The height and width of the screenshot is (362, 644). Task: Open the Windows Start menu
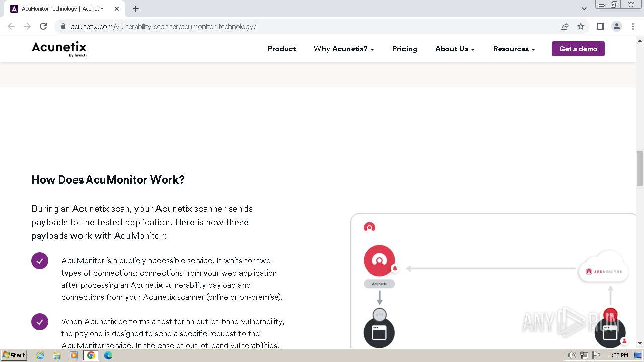[x=14, y=355]
